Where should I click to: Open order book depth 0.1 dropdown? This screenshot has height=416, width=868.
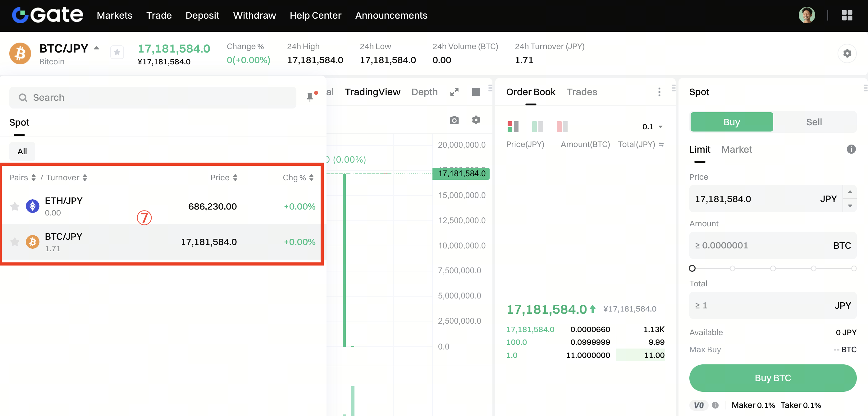pyautogui.click(x=652, y=127)
